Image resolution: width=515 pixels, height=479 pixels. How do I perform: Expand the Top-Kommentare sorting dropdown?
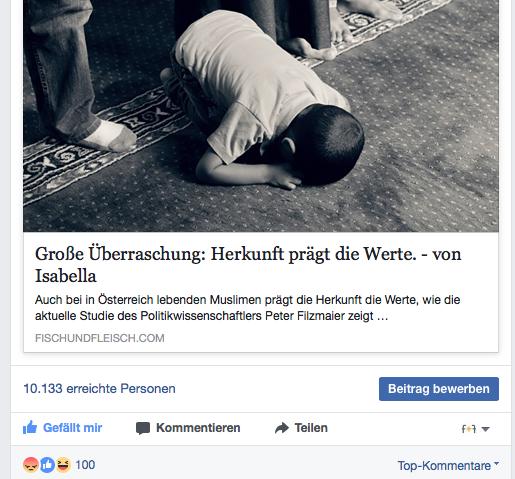point(448,465)
